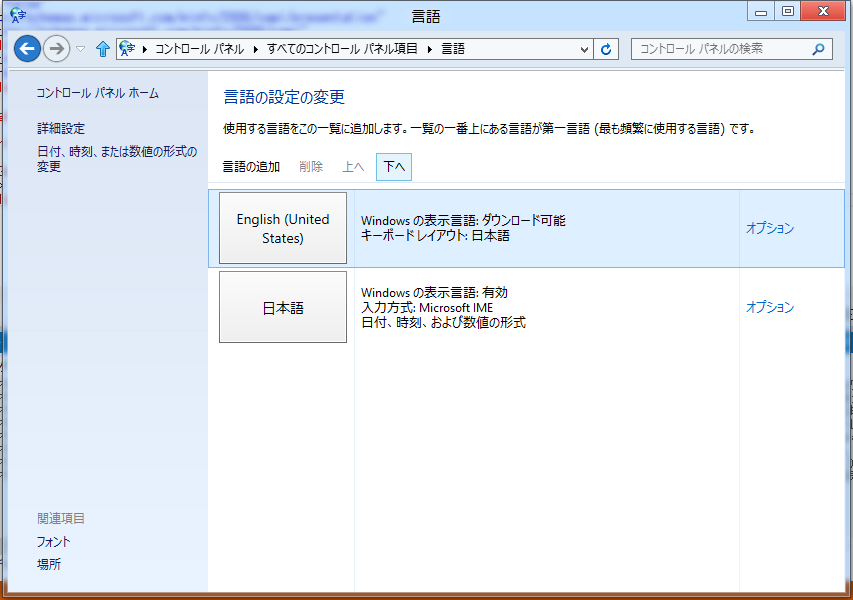
Task: Expand arrow after コントロール パネル breadcrumb
Action: coord(256,50)
